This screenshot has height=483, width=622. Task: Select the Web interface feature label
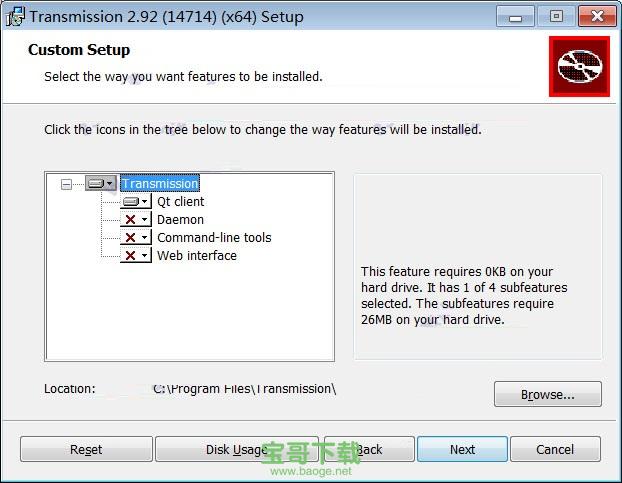pyautogui.click(x=197, y=256)
